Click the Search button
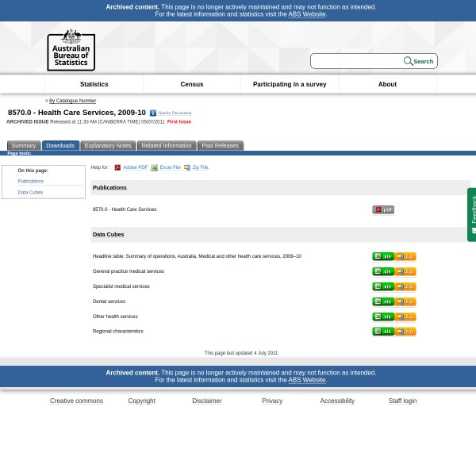 click(x=419, y=61)
